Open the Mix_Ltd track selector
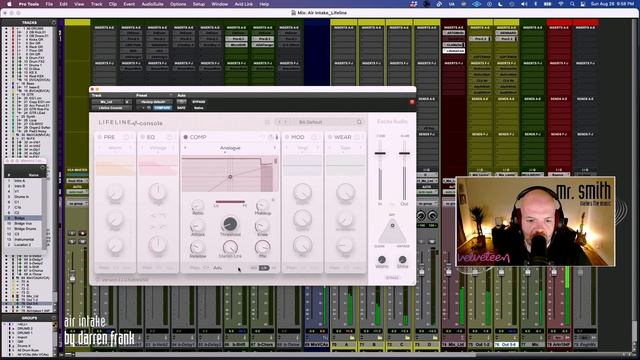Viewport: 640px width, 360px height. (107, 102)
